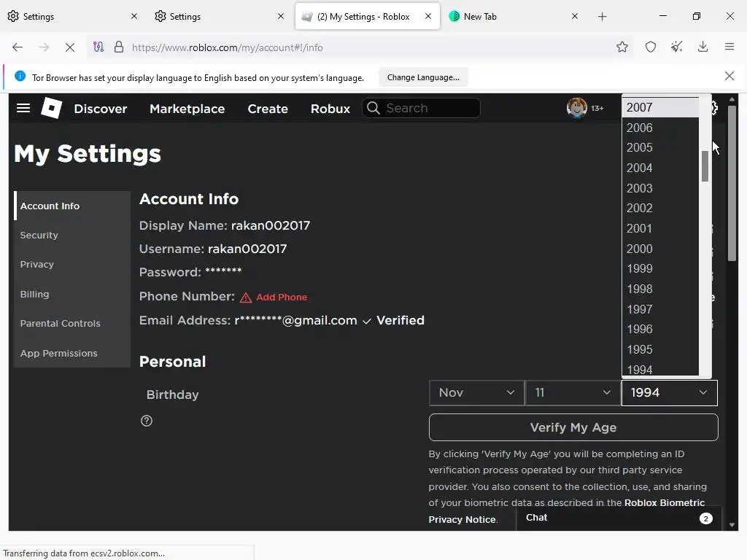Open the Roblox hamburger navigation menu
Image resolution: width=747 pixels, height=560 pixels.
pos(23,108)
